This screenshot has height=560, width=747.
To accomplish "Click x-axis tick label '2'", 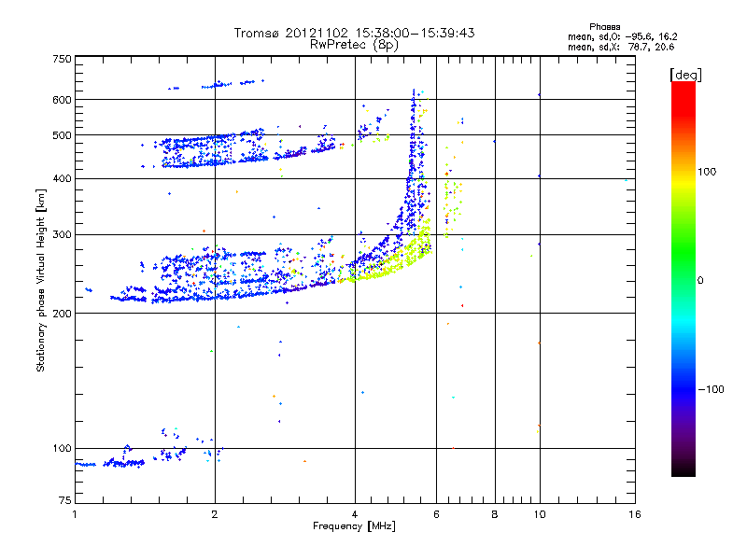I will [x=215, y=514].
